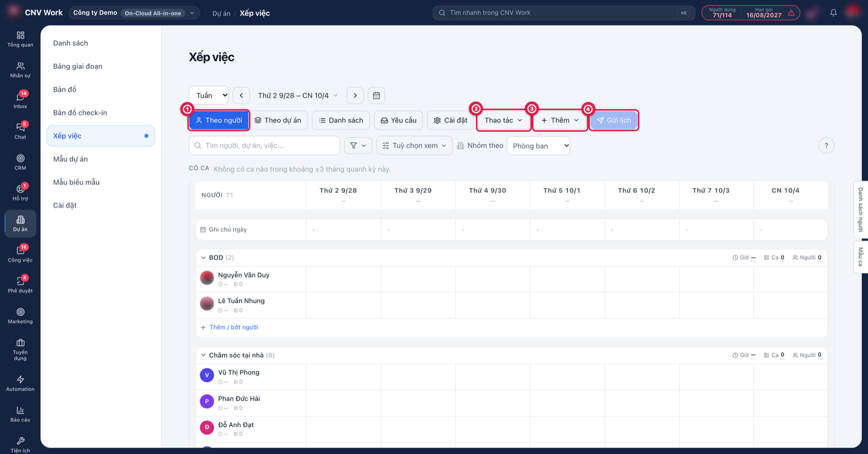Open the filter funnel dropdown
This screenshot has height=454, width=868.
[x=358, y=145]
